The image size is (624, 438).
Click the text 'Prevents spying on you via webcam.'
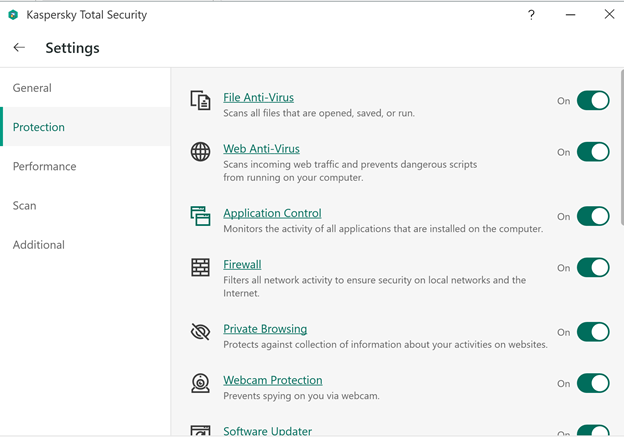click(x=301, y=396)
